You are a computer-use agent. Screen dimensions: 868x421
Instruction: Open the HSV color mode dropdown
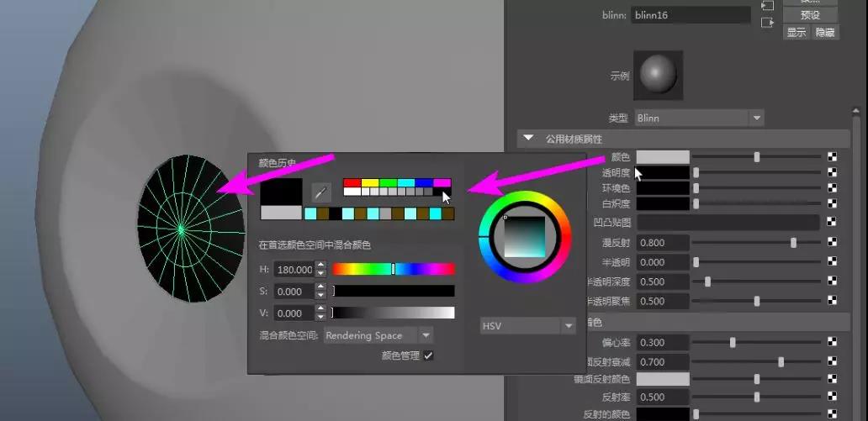coord(527,325)
